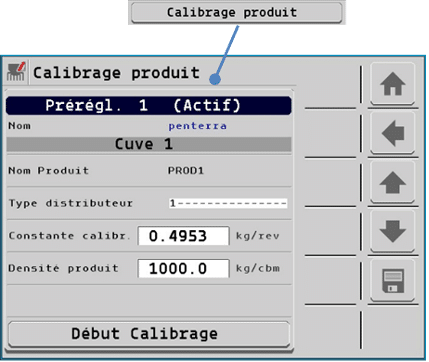Click the Nom label above Cuve 1
The image size is (429, 362).
pos(19,126)
